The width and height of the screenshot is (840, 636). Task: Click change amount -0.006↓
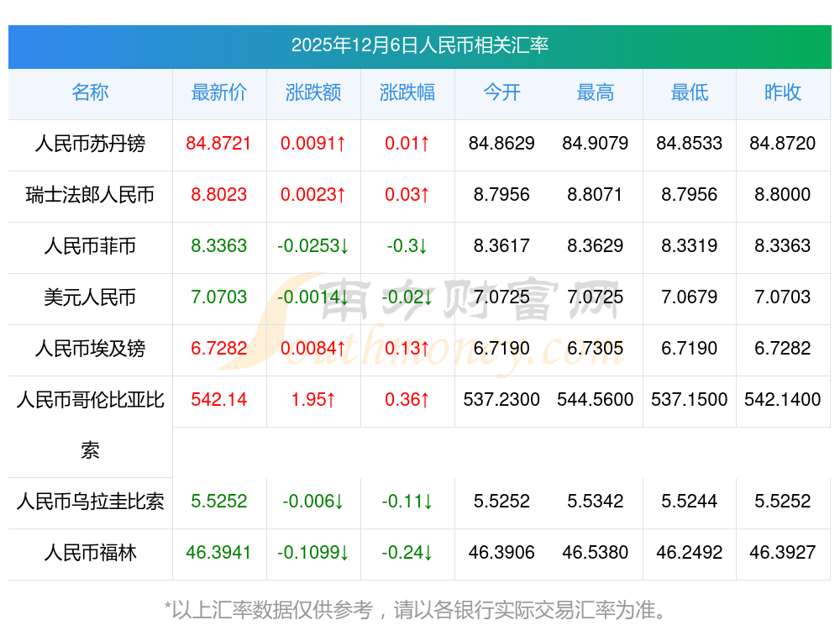click(x=312, y=502)
